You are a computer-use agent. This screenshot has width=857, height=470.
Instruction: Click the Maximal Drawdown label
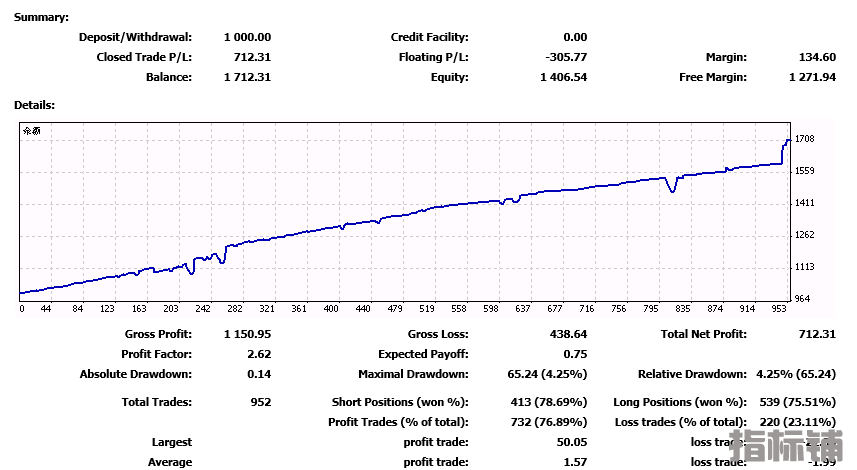click(413, 374)
